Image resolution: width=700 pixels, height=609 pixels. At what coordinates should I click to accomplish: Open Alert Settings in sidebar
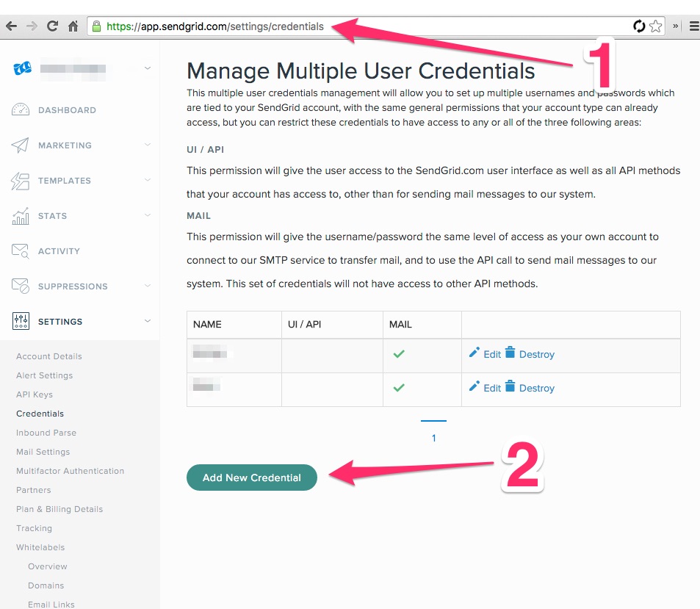pos(44,375)
